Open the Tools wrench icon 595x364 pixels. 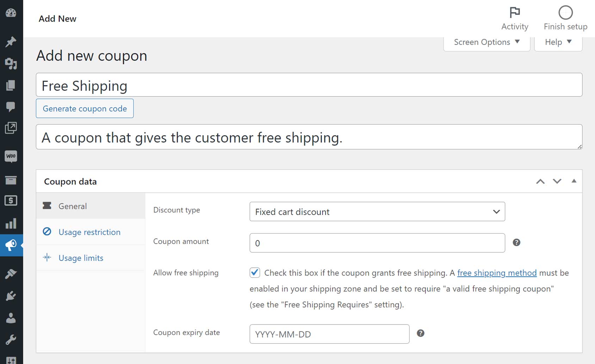[11, 339]
